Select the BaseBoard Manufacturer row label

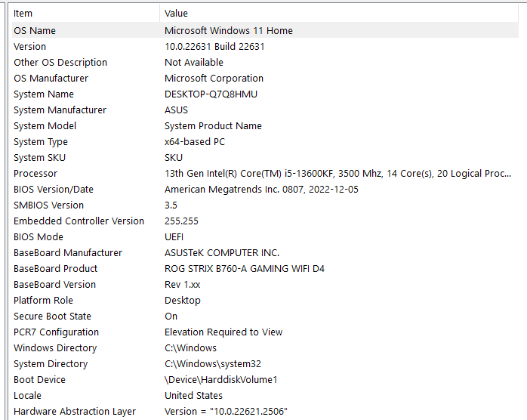pos(68,252)
